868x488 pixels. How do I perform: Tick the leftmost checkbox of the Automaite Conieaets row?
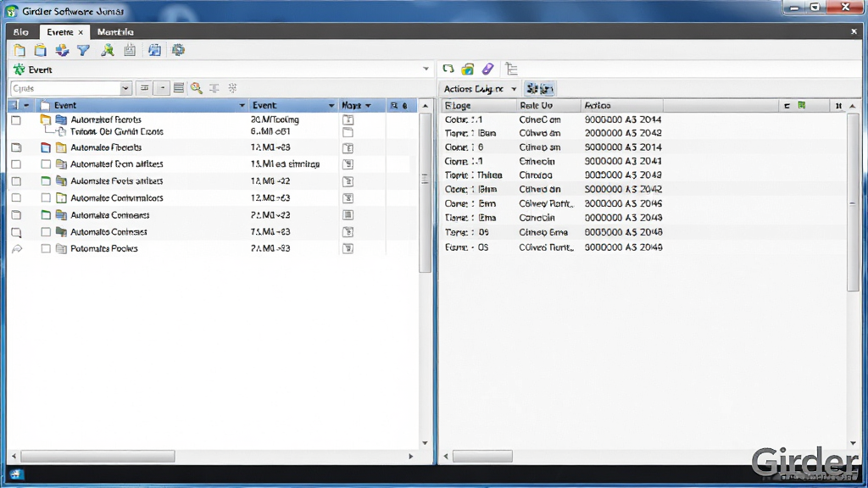pos(16,215)
